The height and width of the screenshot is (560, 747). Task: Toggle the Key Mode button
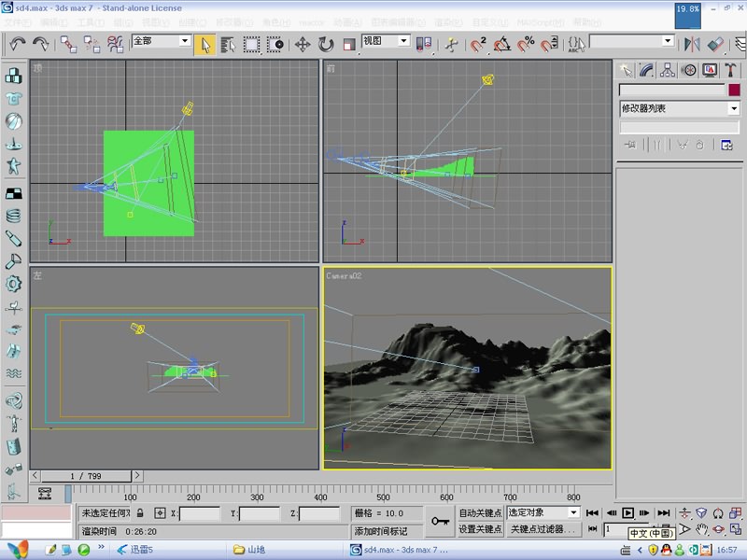(592, 528)
